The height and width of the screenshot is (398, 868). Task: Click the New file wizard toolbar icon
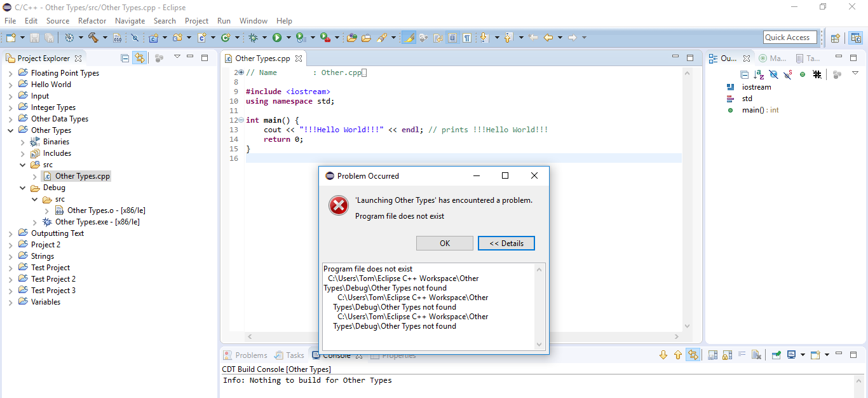coord(10,38)
